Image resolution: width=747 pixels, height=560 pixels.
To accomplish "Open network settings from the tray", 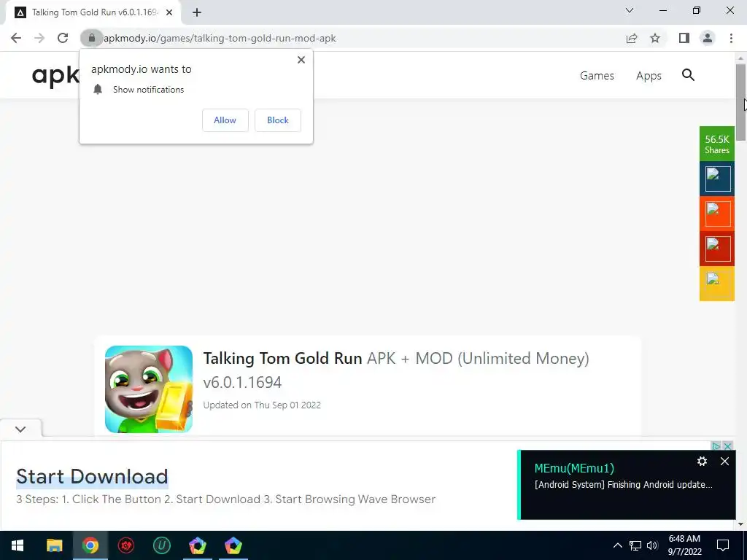I will click(635, 545).
